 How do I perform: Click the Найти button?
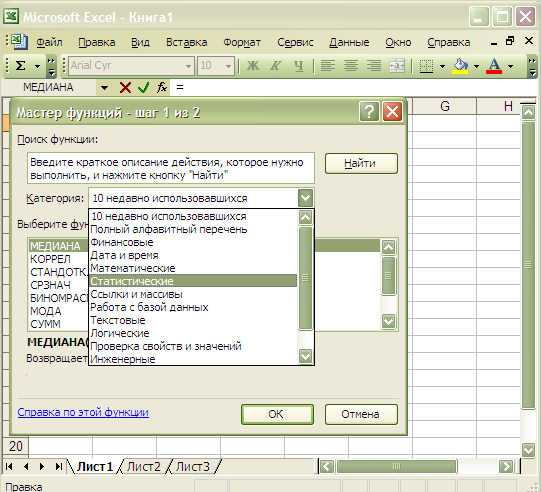tap(361, 163)
